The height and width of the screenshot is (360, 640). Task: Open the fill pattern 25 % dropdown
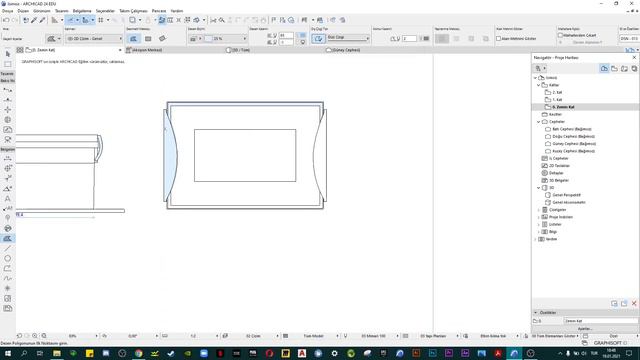pyautogui.click(x=226, y=39)
